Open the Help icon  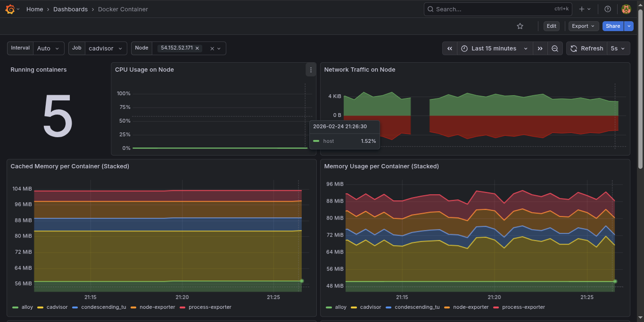click(x=607, y=8)
